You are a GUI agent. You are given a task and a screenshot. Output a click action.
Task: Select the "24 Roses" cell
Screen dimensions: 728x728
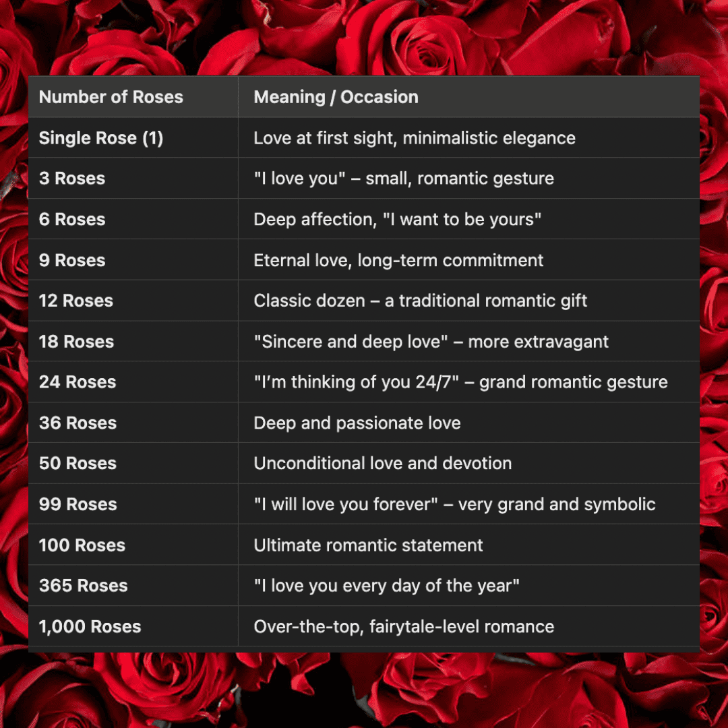point(78,382)
